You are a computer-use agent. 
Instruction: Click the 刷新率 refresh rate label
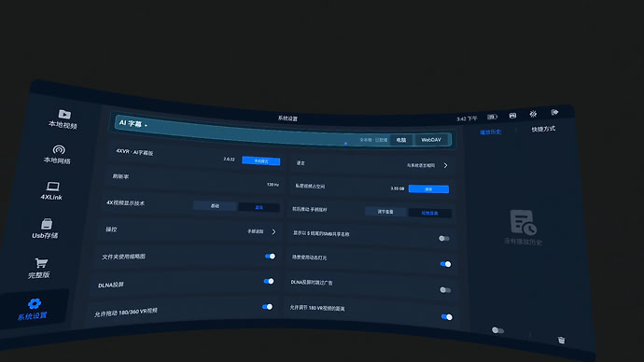coord(120,176)
